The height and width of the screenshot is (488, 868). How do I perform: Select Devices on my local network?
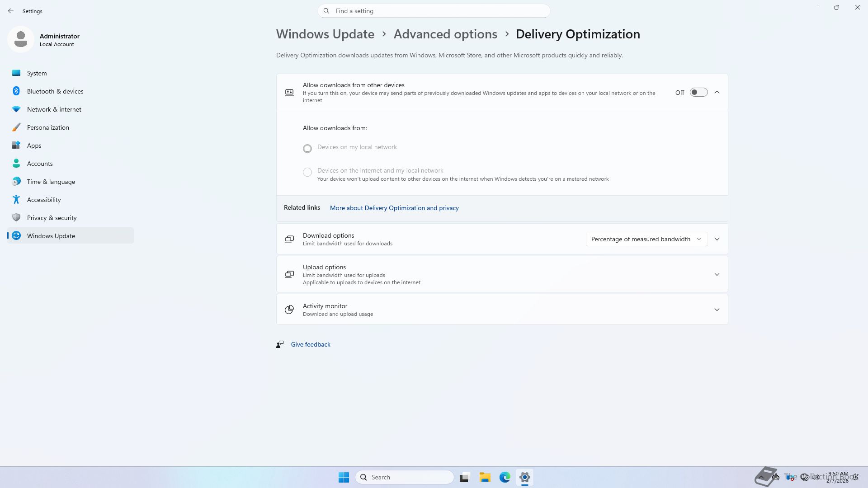click(x=307, y=148)
